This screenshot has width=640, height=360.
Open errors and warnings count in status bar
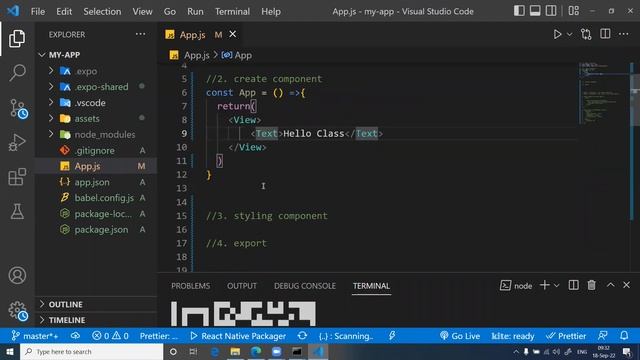pos(110,336)
